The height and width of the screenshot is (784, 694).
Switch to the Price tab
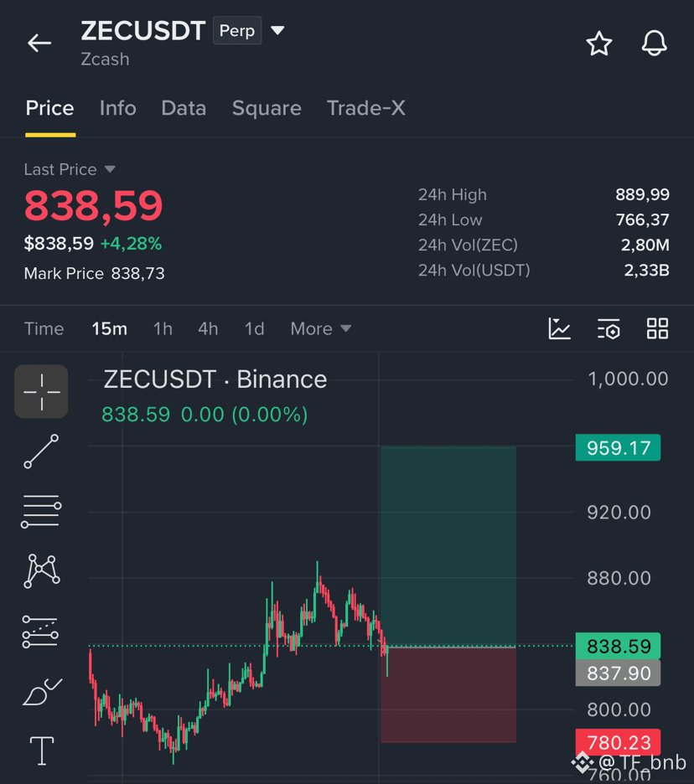pyautogui.click(x=50, y=108)
